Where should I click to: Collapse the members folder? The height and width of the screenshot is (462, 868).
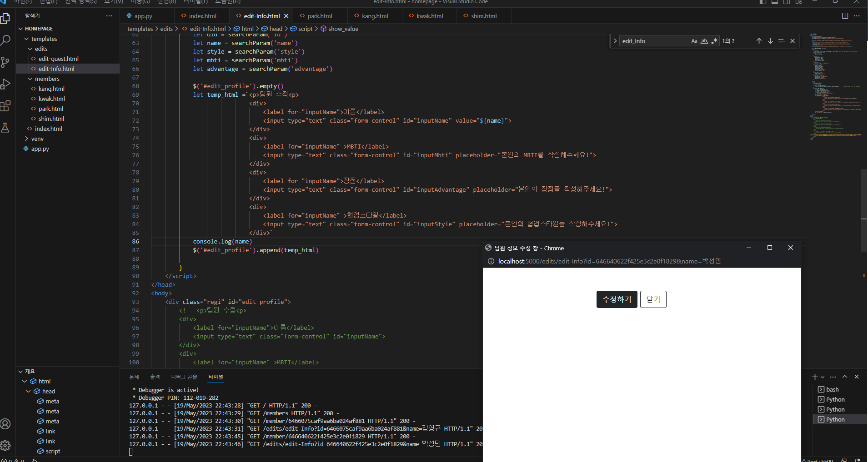coord(30,79)
